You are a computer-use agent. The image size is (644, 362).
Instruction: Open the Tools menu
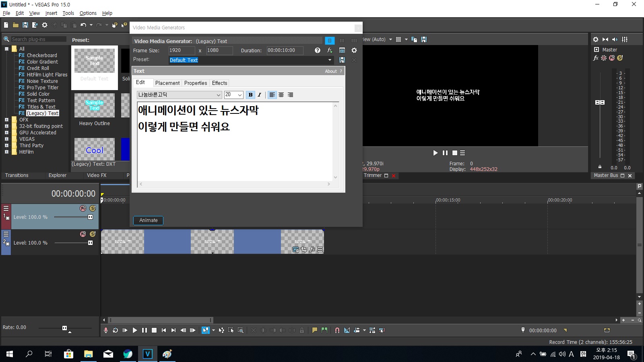(x=68, y=13)
